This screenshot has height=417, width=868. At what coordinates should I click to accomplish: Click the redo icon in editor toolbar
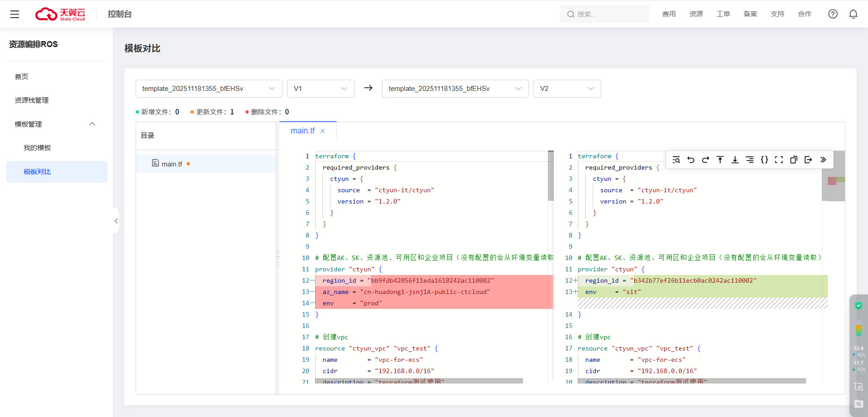pos(705,160)
